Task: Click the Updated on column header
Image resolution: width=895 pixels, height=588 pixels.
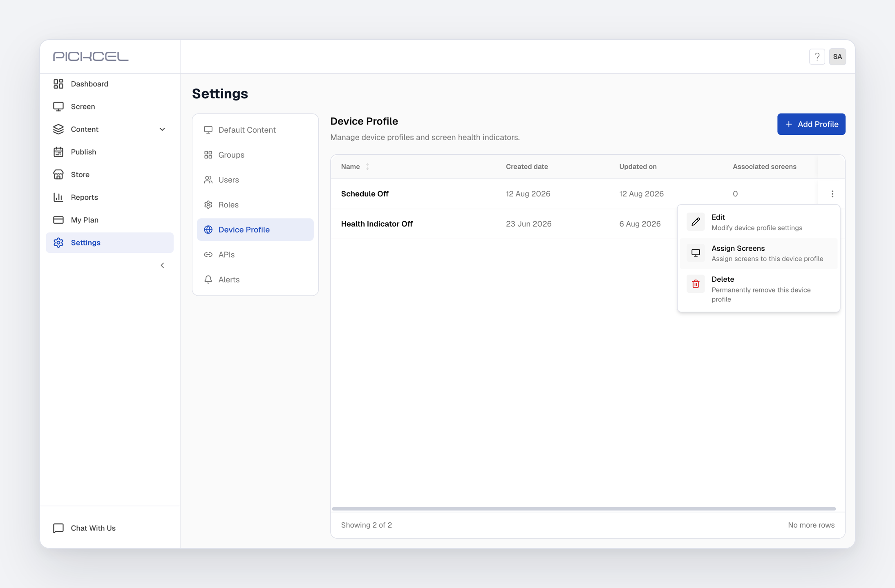Action: pos(638,167)
